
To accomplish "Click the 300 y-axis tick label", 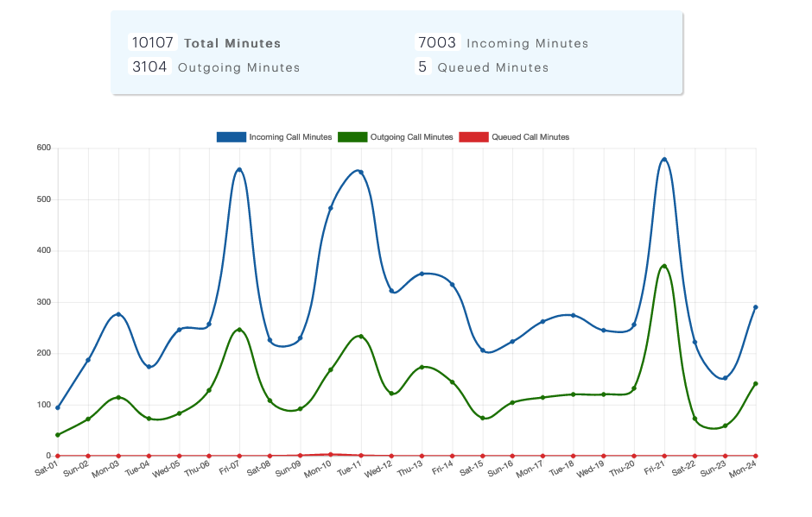I will click(x=44, y=302).
